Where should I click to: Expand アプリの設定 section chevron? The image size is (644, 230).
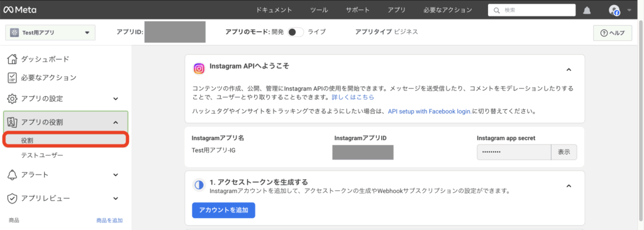point(116,99)
